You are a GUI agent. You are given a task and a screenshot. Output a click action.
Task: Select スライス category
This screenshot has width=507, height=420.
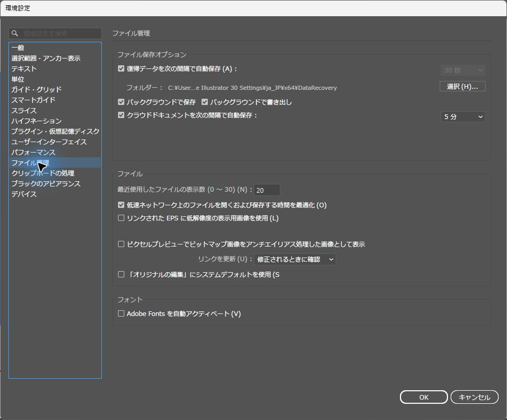55,110
